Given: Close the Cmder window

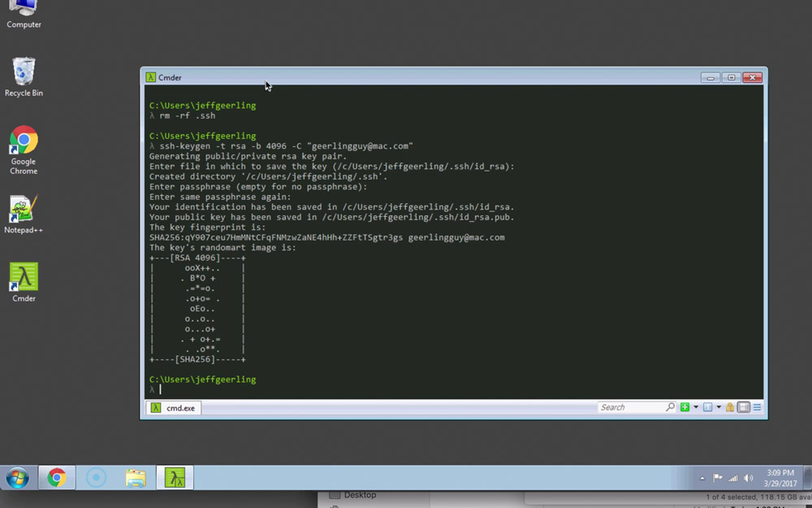Looking at the screenshot, I should 752,77.
